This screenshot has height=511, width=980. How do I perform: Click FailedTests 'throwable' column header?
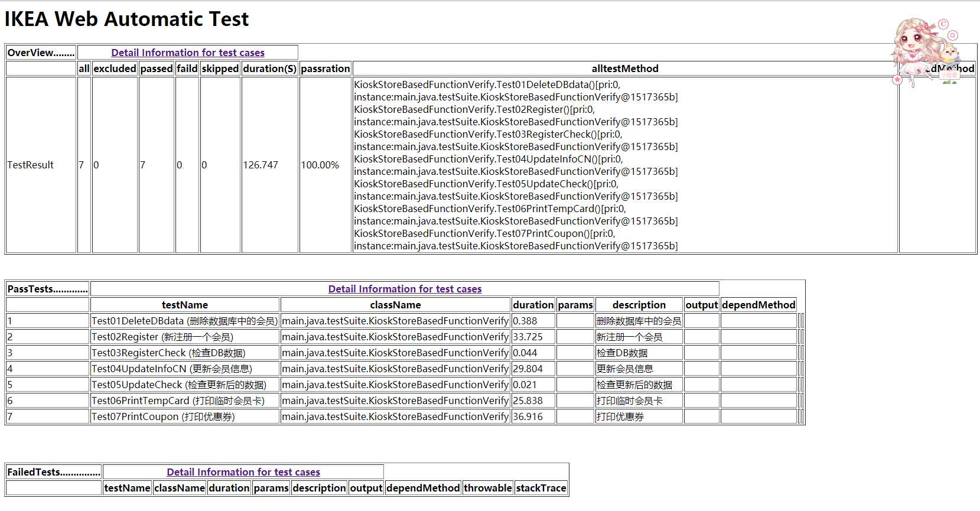(x=488, y=488)
